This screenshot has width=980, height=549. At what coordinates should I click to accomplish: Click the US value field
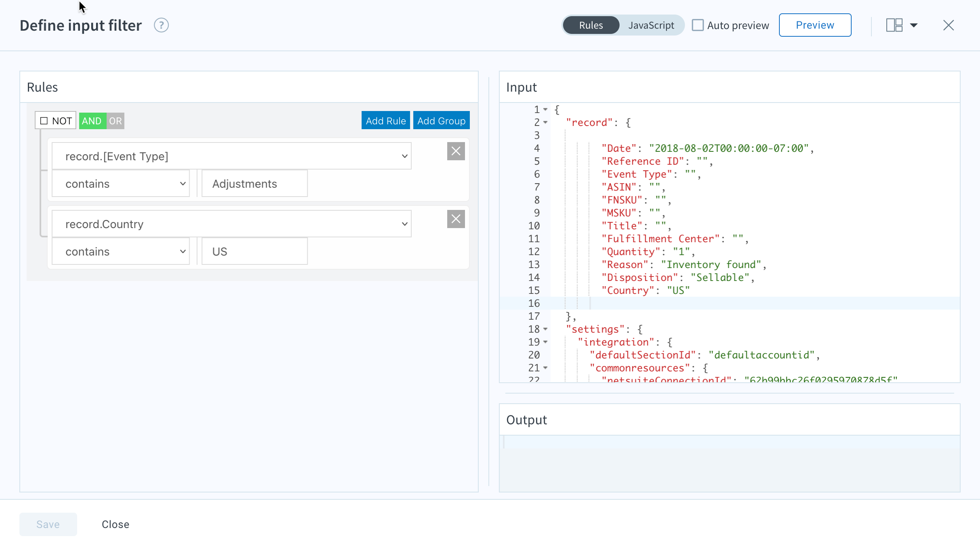pyautogui.click(x=255, y=251)
